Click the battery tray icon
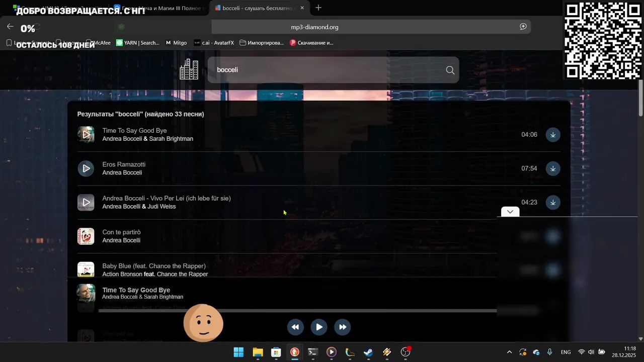The width and height of the screenshot is (644, 362). point(601,352)
